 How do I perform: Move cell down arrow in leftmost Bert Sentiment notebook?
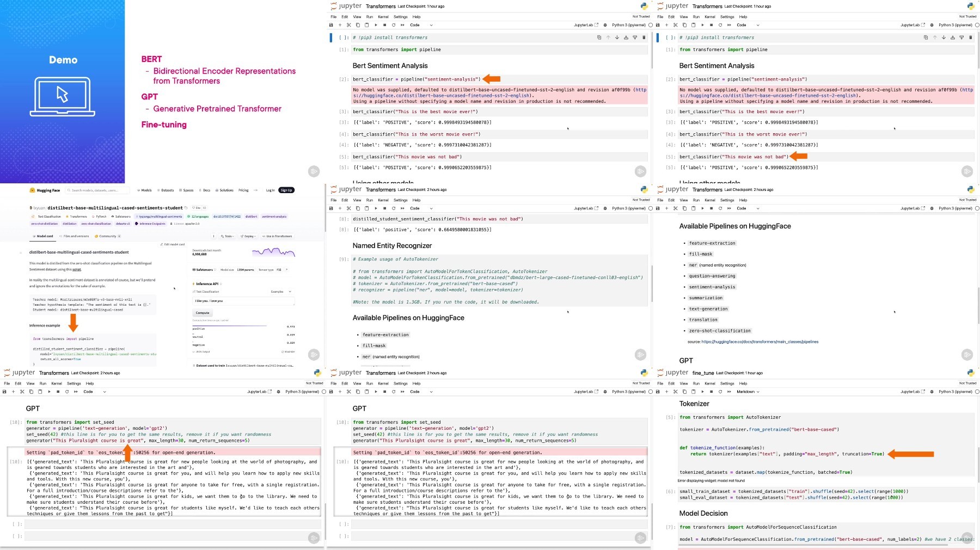pos(617,38)
